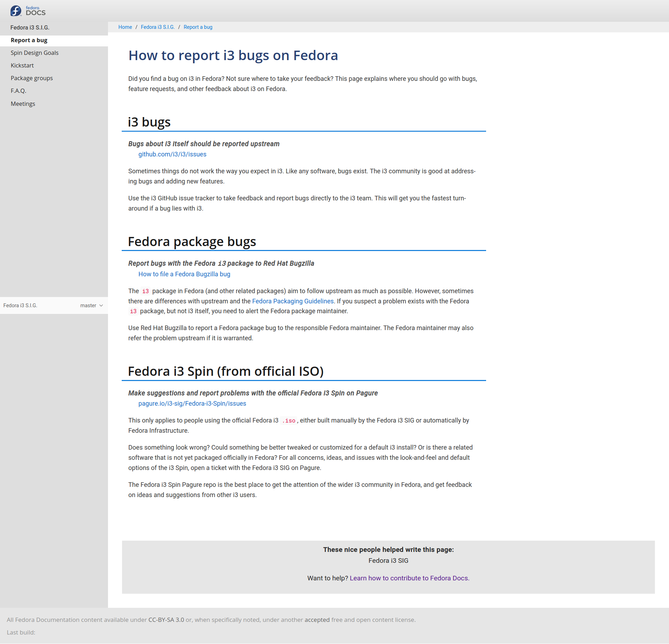Click Make suggestions and report problems line

(x=253, y=393)
